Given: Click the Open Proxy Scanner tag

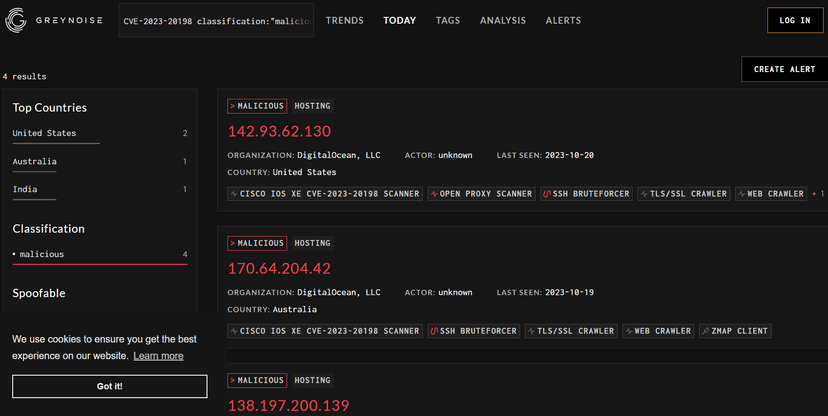Looking at the screenshot, I should tap(482, 194).
